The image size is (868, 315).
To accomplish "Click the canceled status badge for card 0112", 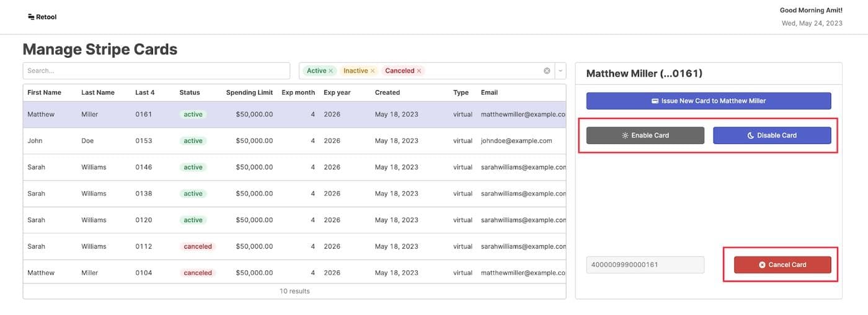I will 198,247.
